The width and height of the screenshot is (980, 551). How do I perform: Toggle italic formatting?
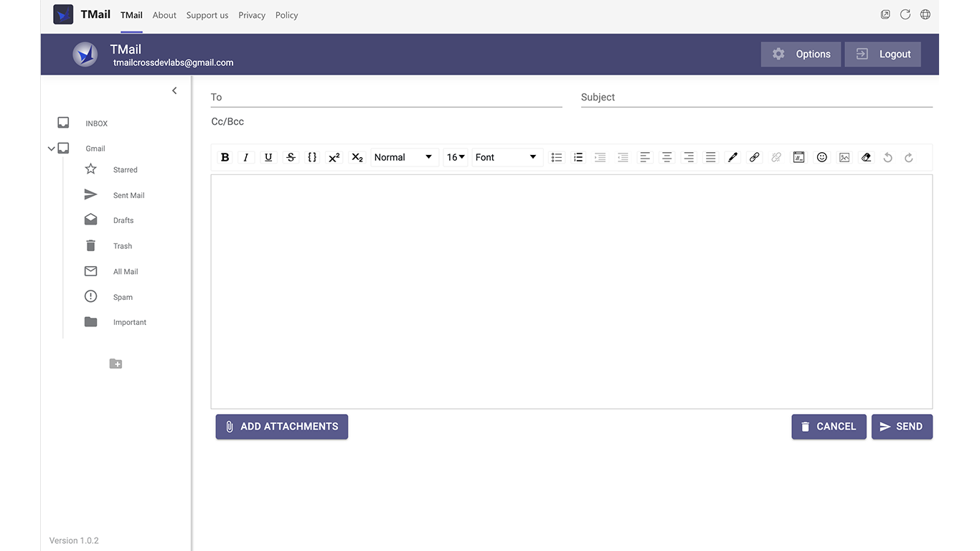(x=246, y=157)
